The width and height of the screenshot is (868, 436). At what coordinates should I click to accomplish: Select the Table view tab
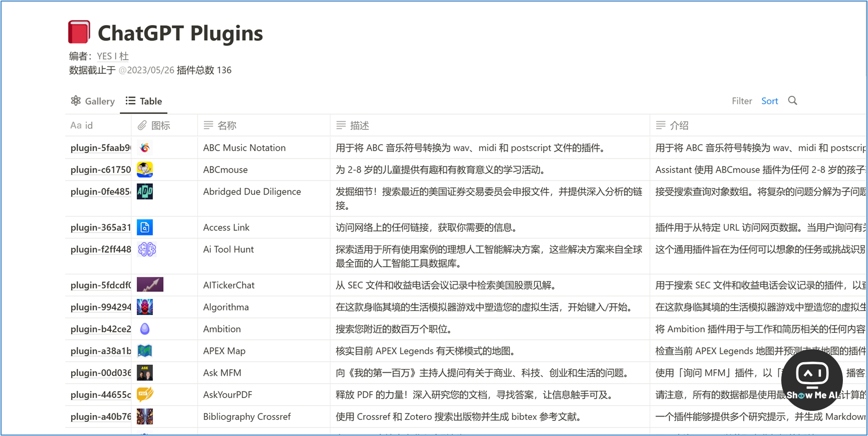pyautogui.click(x=144, y=101)
